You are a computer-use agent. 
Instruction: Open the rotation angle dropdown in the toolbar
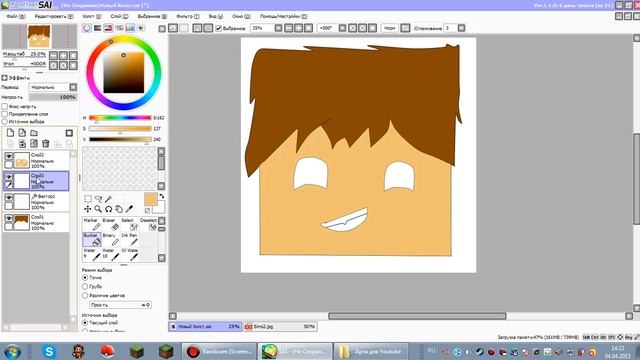coord(342,28)
